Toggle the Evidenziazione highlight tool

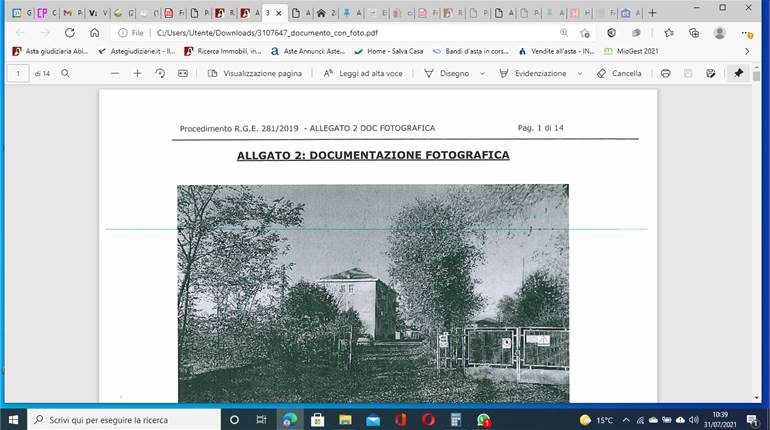click(533, 73)
